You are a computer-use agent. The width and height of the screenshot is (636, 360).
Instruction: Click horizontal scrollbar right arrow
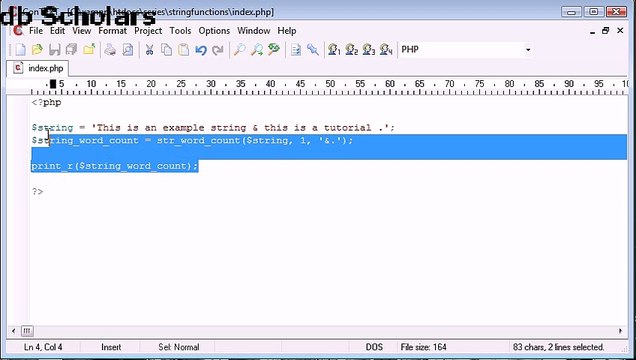pyautogui.click(x=621, y=331)
